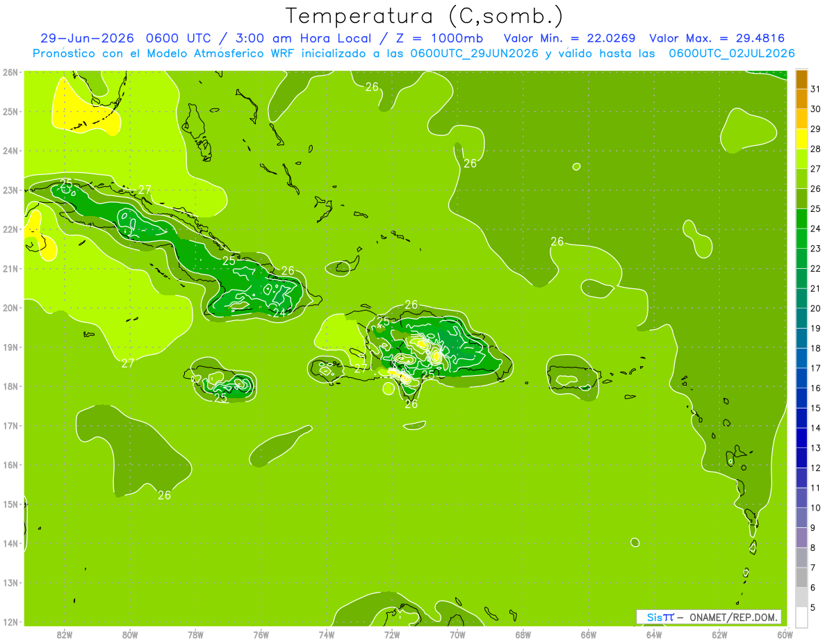834x644 pixels.
Task: Click the 15N latitude axis label
Action: [x=10, y=504]
